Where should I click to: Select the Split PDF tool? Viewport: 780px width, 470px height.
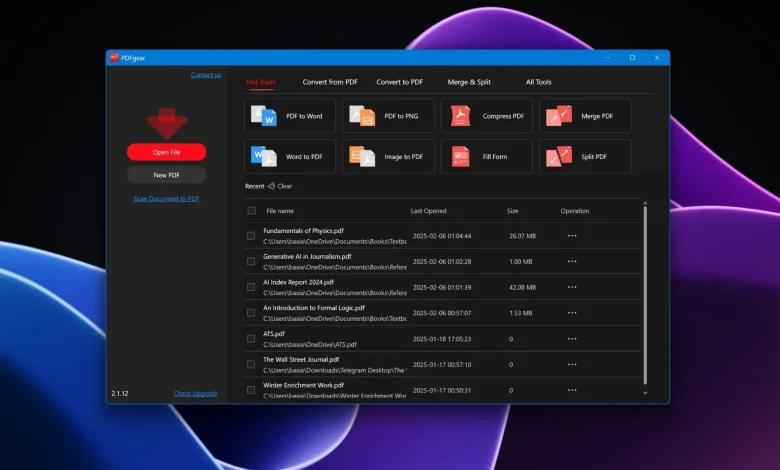pyautogui.click(x=585, y=156)
